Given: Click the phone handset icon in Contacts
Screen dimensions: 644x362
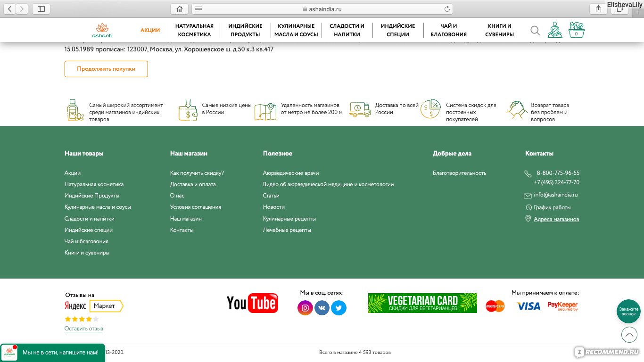Looking at the screenshot, I should click(x=528, y=174).
